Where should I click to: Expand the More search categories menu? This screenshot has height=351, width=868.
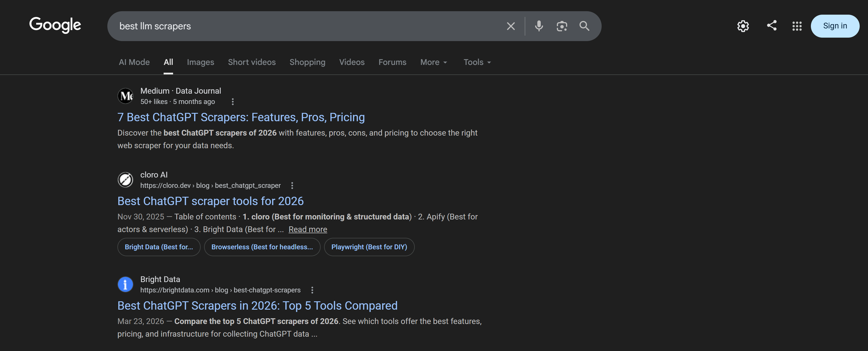click(x=433, y=62)
